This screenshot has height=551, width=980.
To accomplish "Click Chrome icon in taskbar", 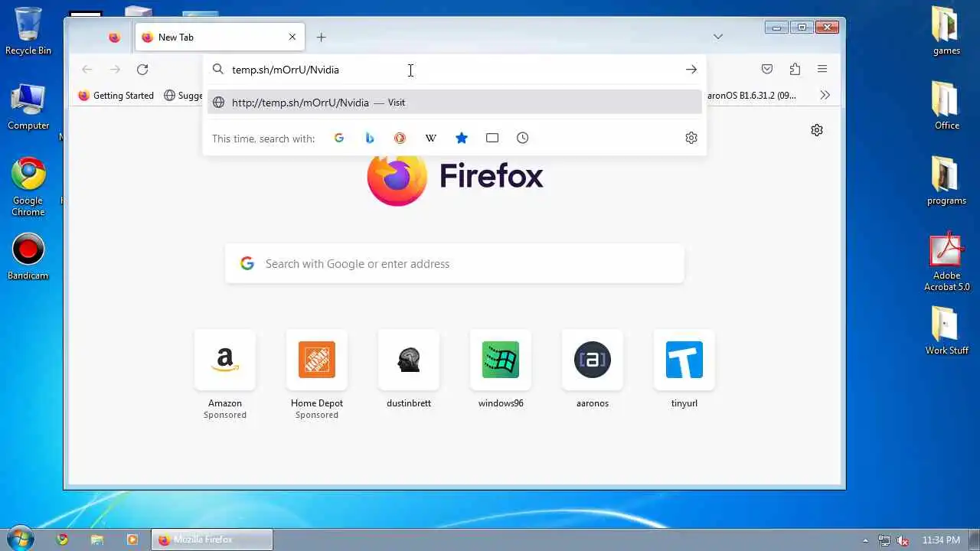I will [62, 540].
